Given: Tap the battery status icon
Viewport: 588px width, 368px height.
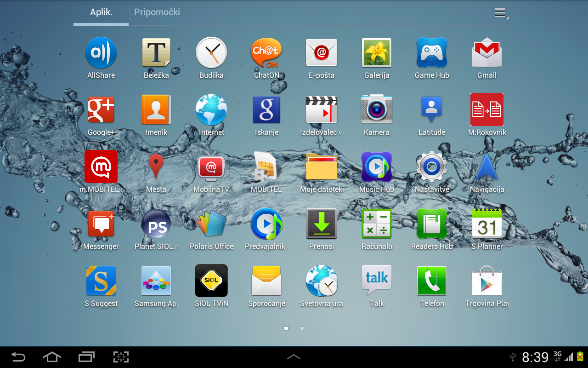Looking at the screenshot, I should pos(580,356).
